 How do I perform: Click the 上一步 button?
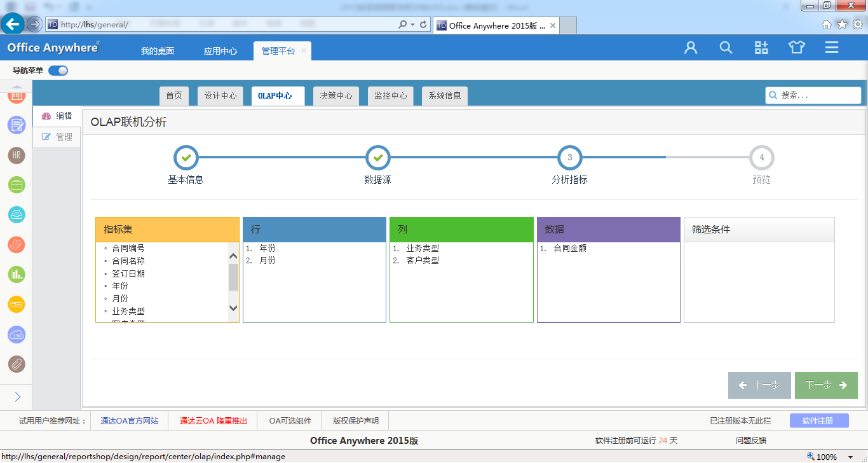click(x=759, y=385)
